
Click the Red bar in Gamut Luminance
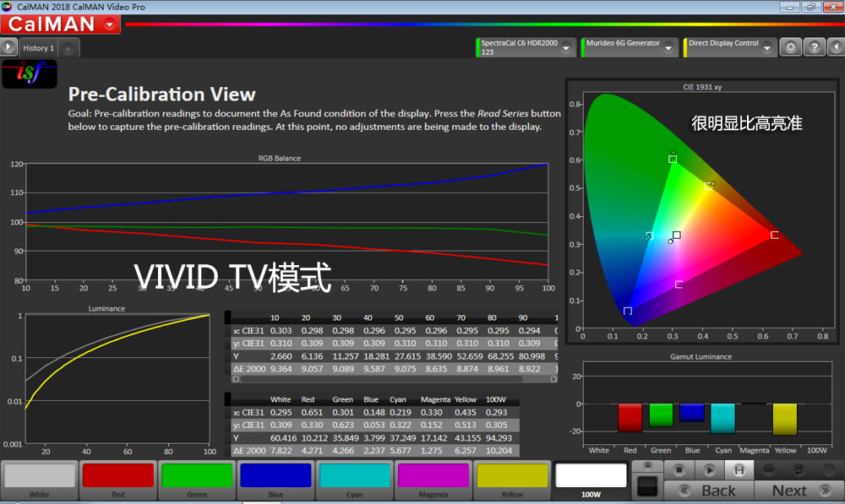point(630,417)
